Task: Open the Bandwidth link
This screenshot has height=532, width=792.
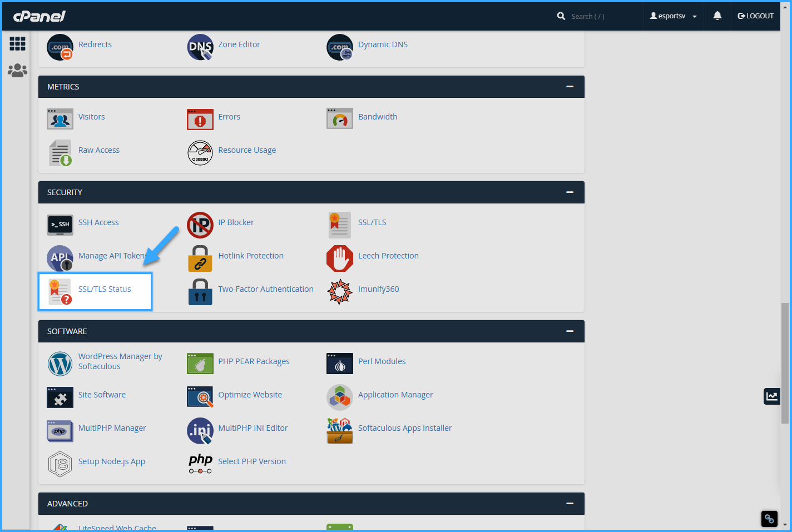Action: (378, 117)
